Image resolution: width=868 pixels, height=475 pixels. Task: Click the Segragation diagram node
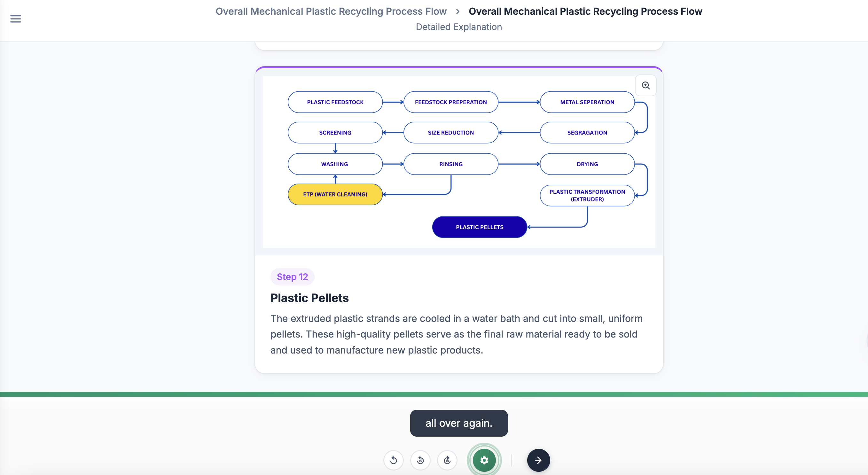click(x=587, y=133)
